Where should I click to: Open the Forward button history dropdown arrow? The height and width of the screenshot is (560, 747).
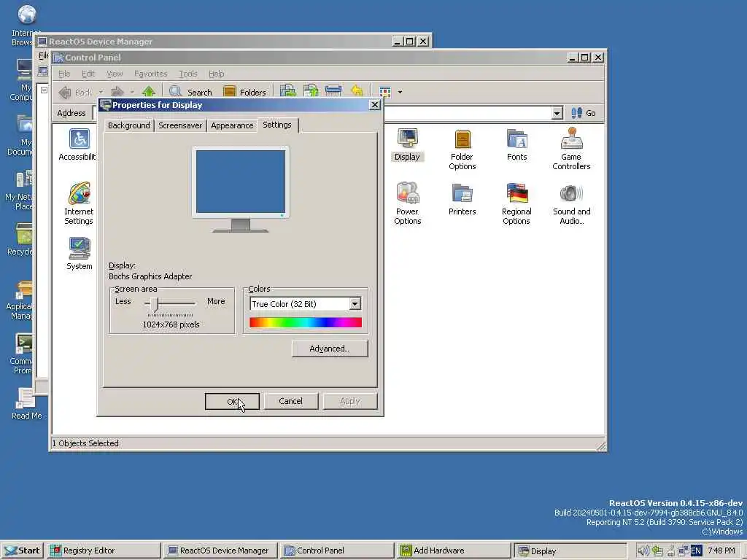(132, 92)
